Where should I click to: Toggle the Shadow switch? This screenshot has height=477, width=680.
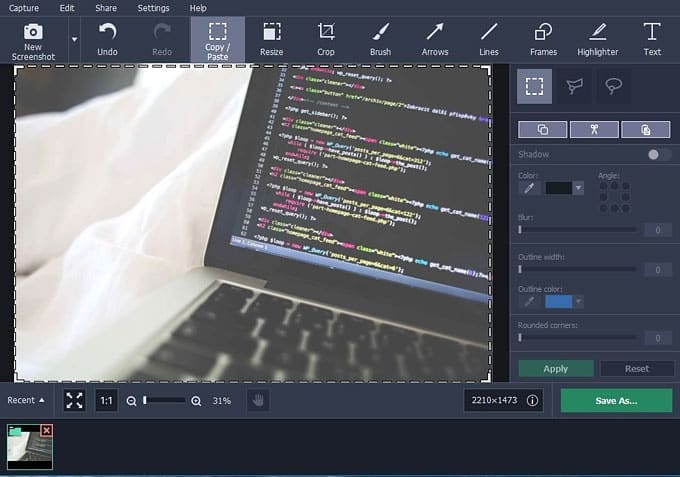point(659,154)
